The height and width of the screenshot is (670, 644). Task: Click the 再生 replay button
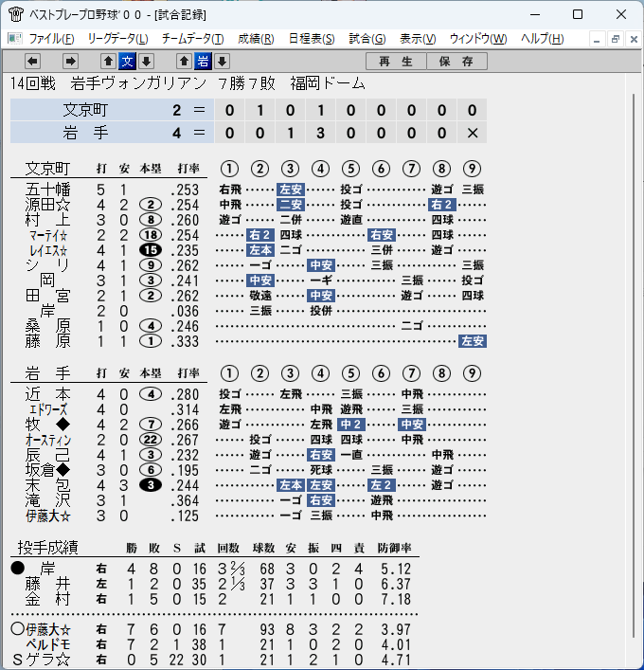(396, 62)
